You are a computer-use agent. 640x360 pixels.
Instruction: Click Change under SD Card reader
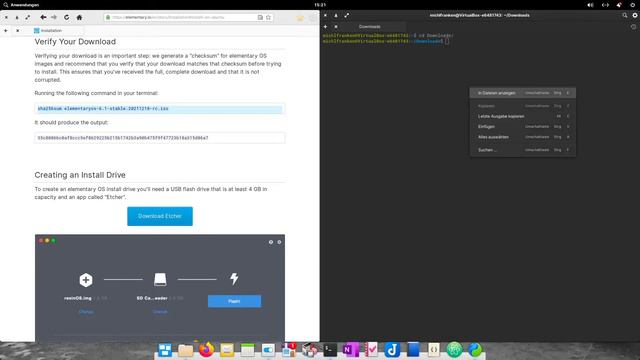(160, 312)
